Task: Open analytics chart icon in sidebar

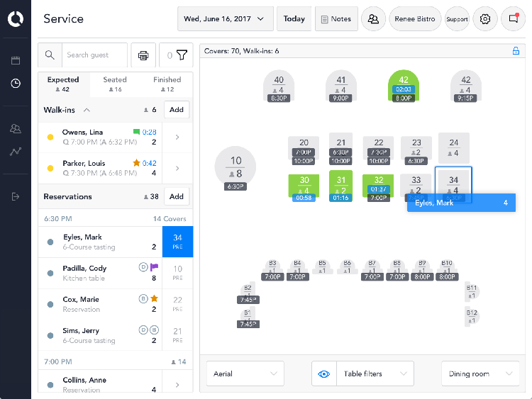Action: tap(15, 152)
